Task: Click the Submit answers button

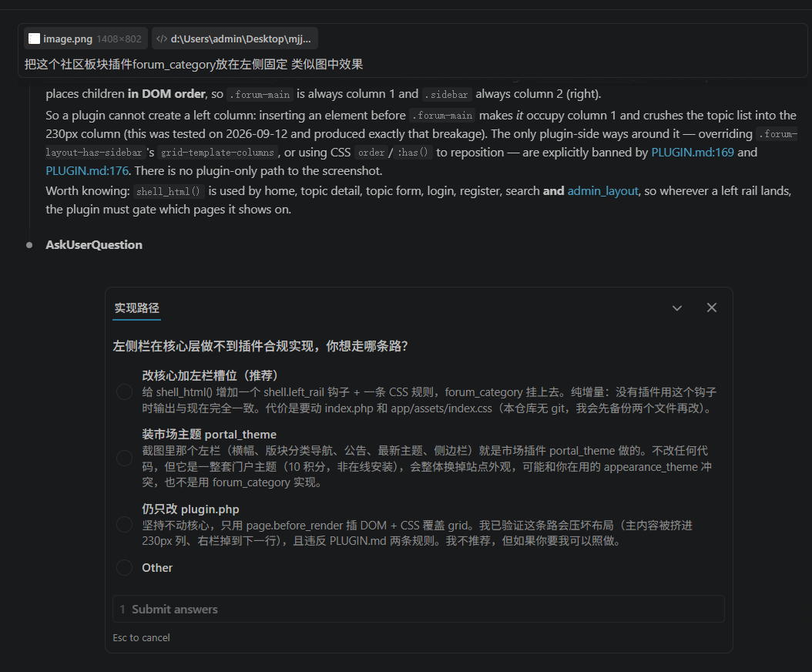Action: pos(418,610)
